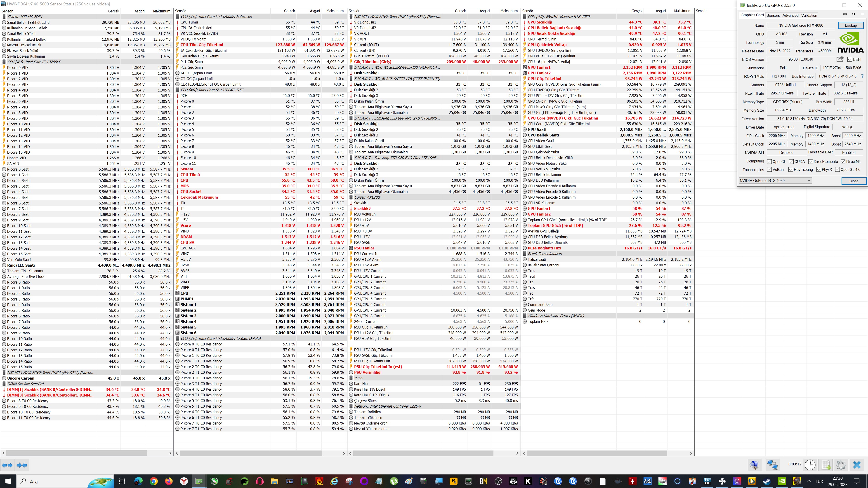The width and height of the screenshot is (868, 488).
Task: Click the Close button in GPU-Z
Action: (854, 181)
